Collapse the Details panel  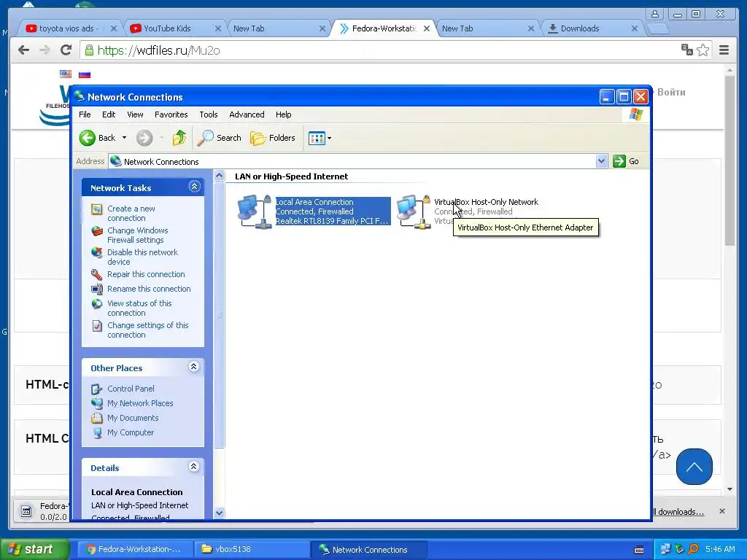point(193,467)
